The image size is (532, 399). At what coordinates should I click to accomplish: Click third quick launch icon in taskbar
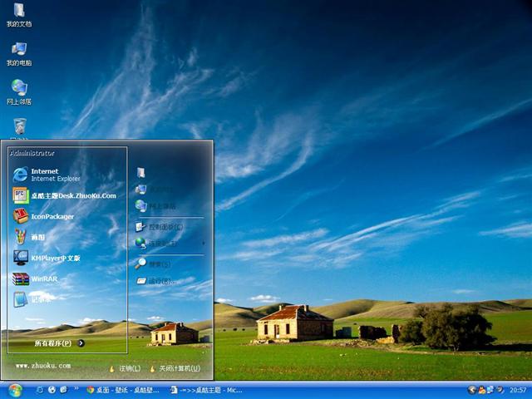(63, 390)
